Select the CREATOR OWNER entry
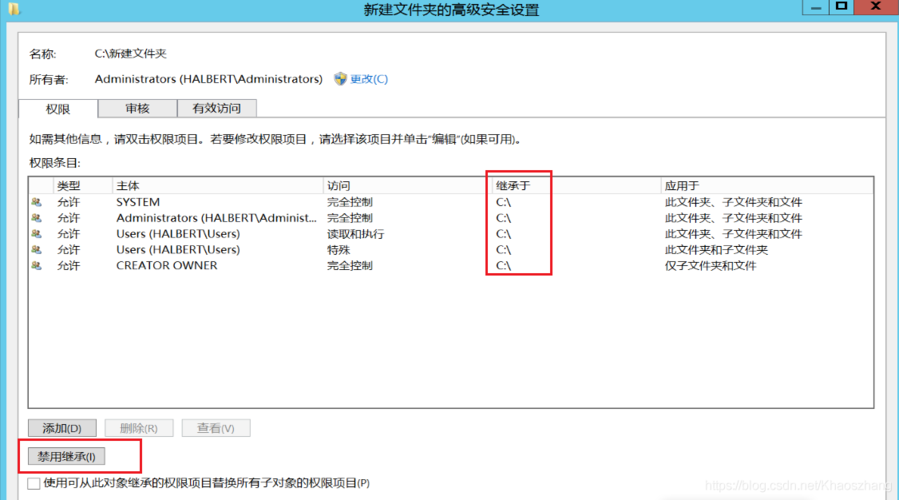 click(167, 265)
